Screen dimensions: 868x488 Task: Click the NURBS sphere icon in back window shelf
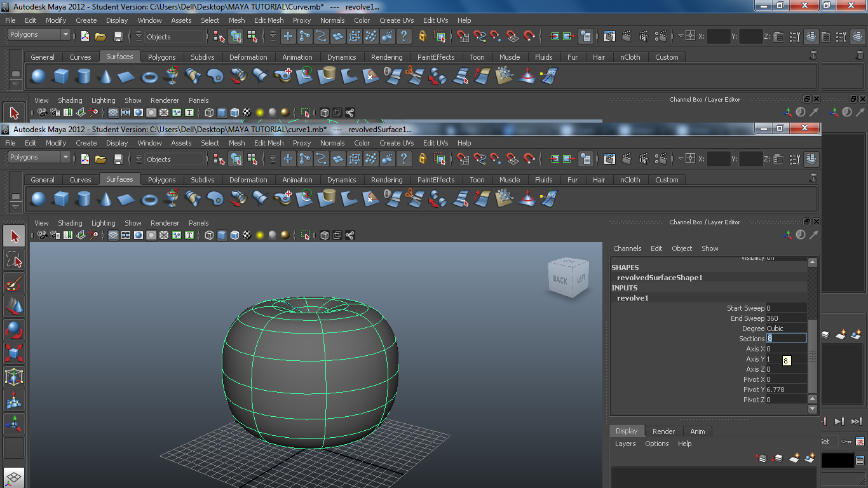pos(39,77)
